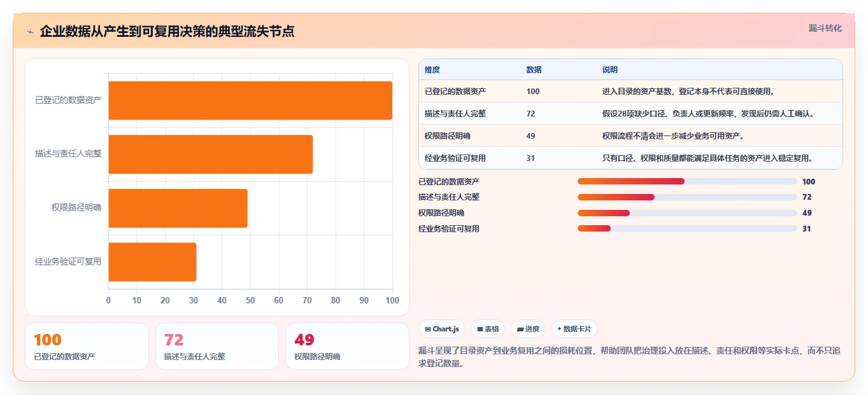Click the 维度 column header in the table
868x395 pixels.
point(432,70)
